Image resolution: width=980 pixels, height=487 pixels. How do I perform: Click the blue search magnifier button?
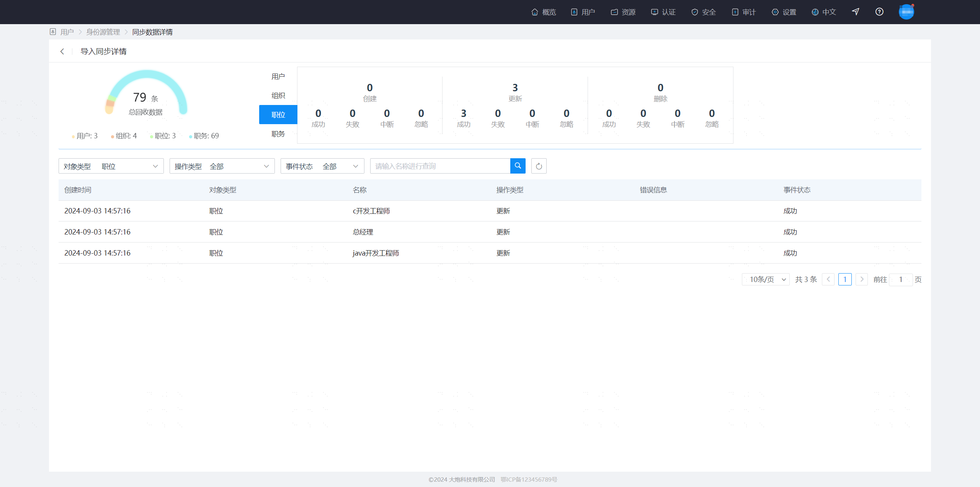coord(518,166)
